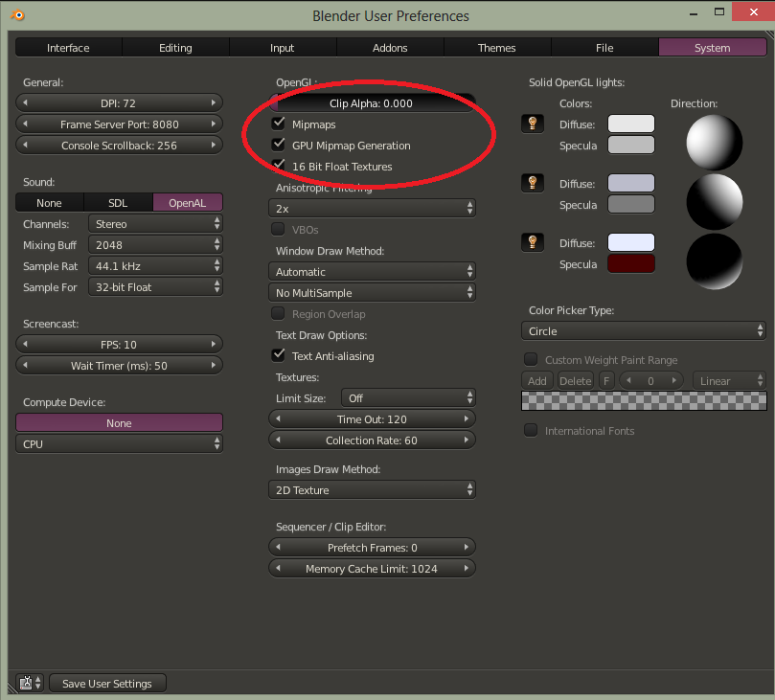Open Sample Format 32-bit Float dropdown
The image size is (775, 700).
[156, 287]
